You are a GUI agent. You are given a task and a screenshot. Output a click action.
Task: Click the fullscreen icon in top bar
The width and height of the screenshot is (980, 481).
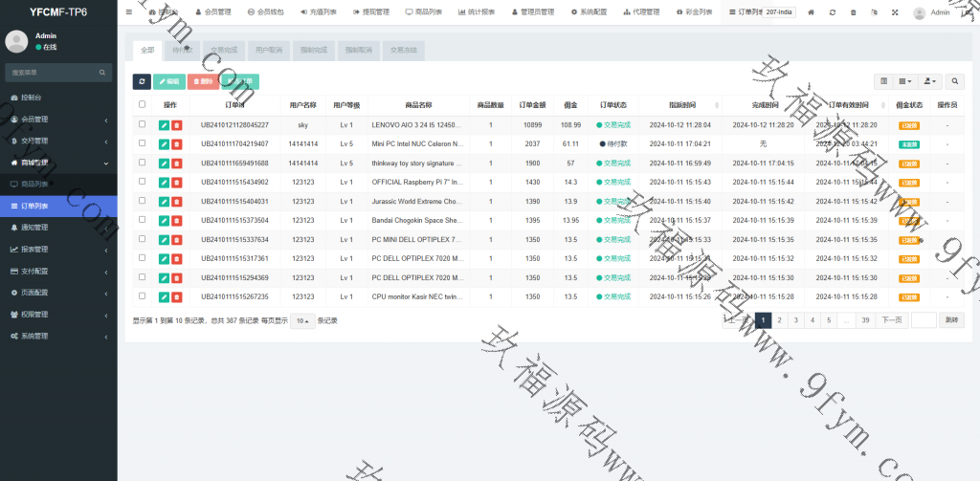click(895, 12)
